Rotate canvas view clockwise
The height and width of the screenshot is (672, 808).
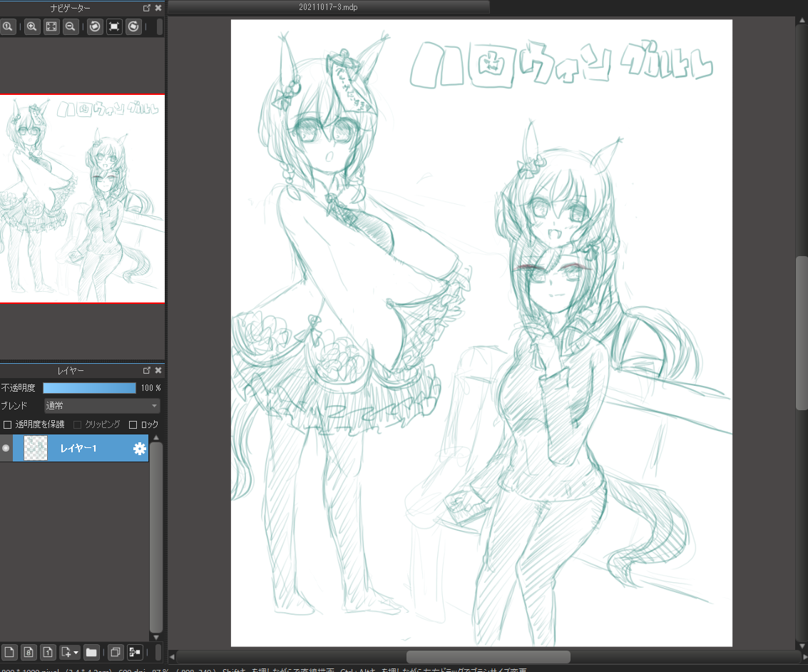click(133, 27)
